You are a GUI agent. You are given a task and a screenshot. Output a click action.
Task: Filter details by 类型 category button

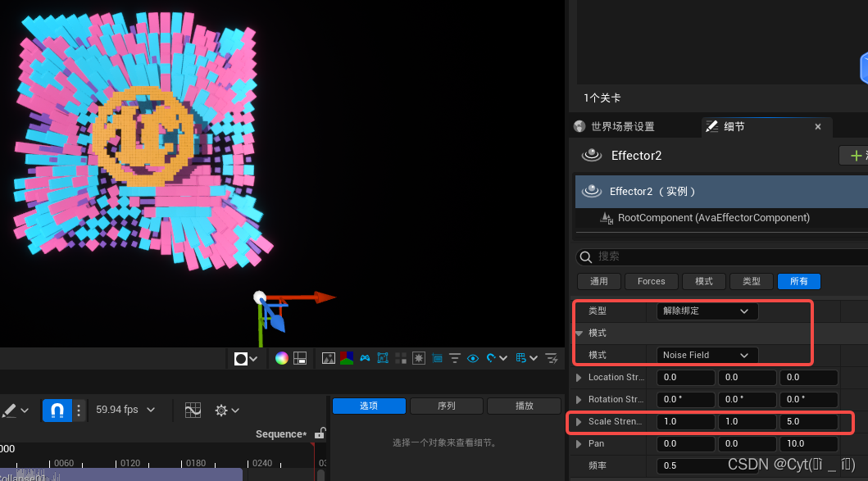pyautogui.click(x=751, y=281)
